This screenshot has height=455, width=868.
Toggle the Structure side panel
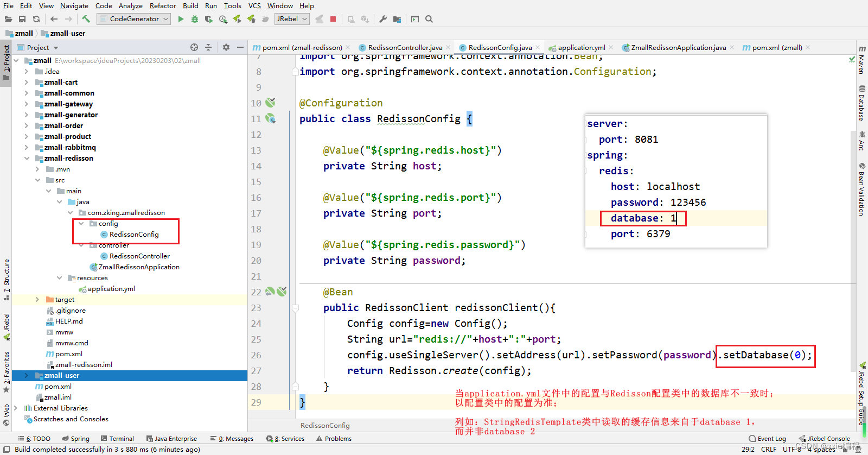(7, 280)
